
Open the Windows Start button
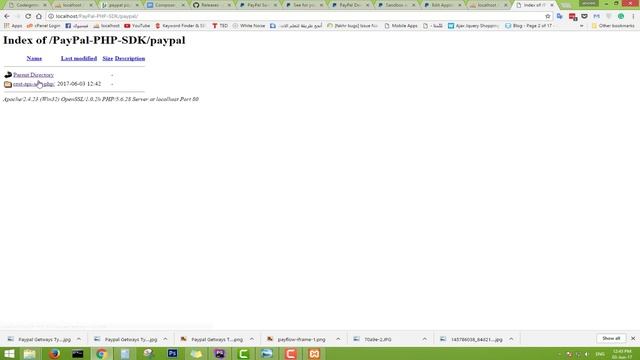point(9,353)
